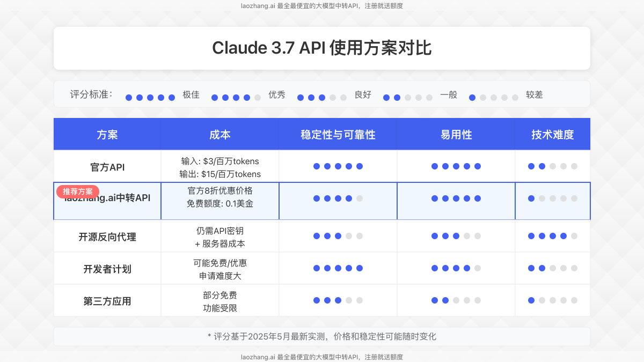Click "申请难度大" cost text
The height and width of the screenshot is (362, 644).
[x=220, y=276]
